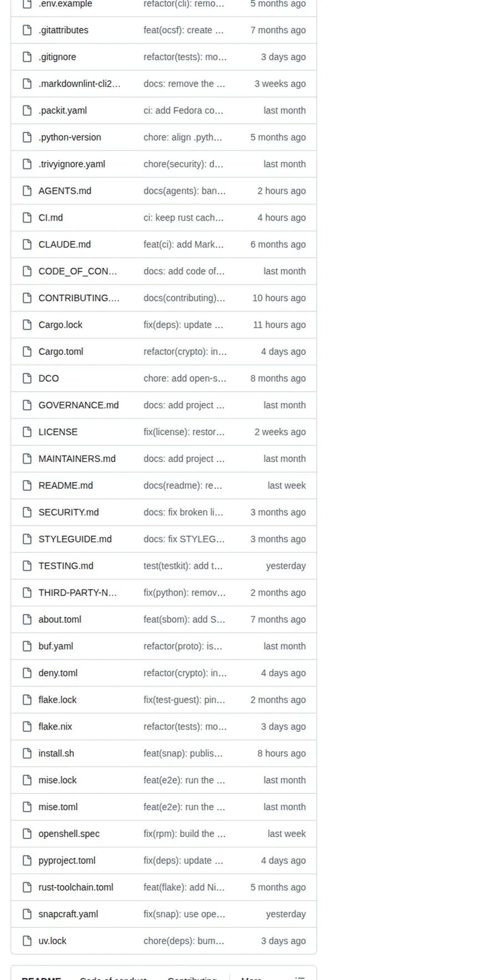Open the CLAUDE.md file
500x980 pixels.
pos(64,244)
